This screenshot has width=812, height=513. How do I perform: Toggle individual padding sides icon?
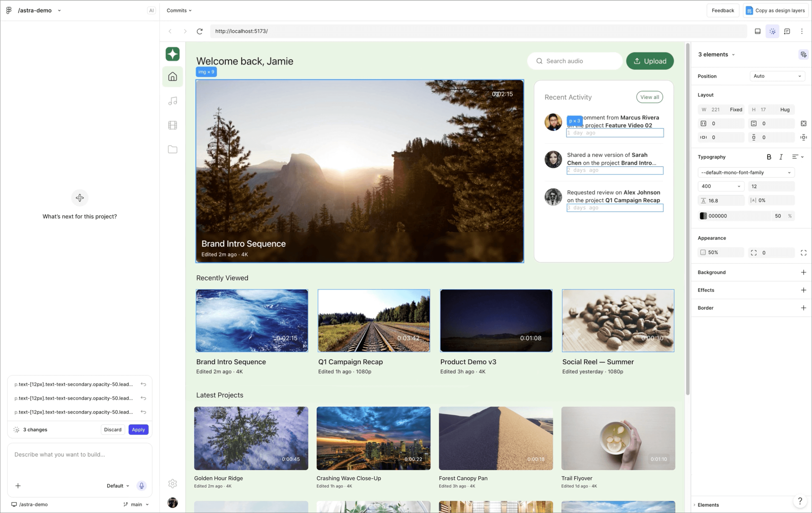pos(804,123)
